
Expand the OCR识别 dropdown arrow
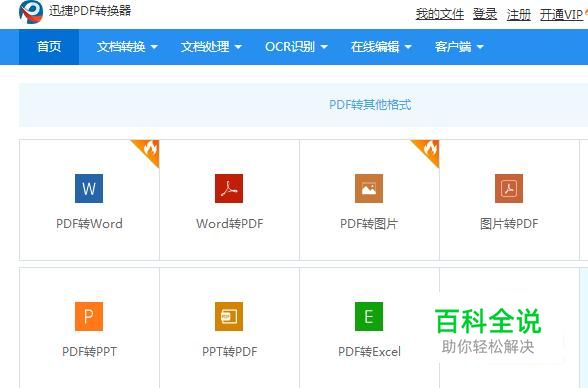tap(324, 47)
